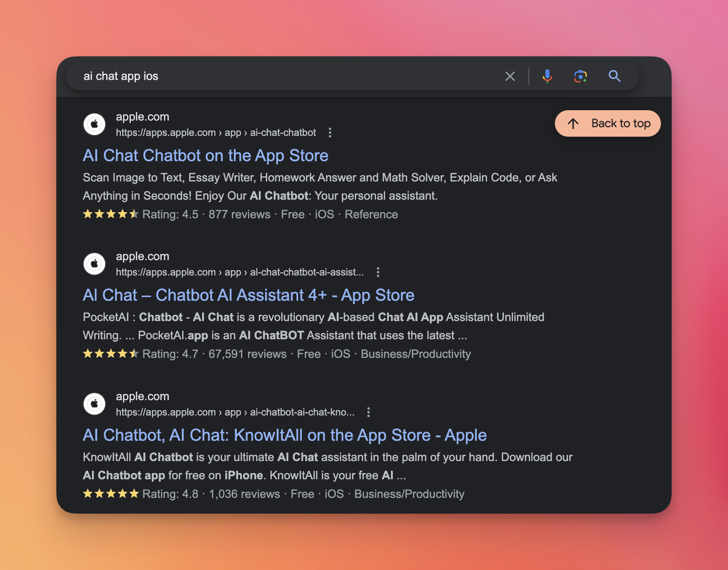Click 'PocketAI : Chatbot - AI Chat' snippet
The image size is (728, 570).
313,326
